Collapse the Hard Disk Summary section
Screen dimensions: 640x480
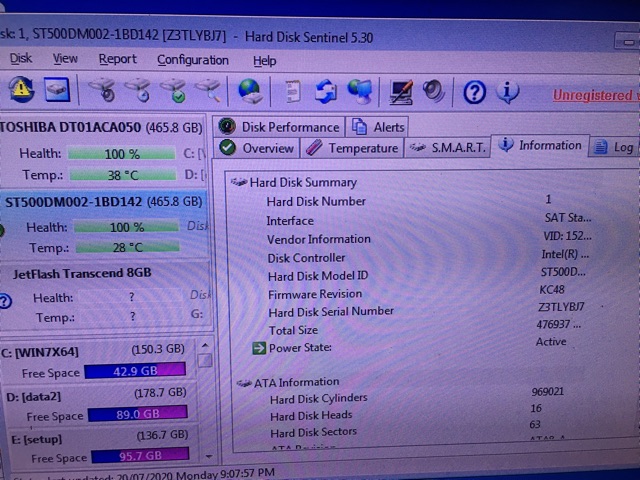point(239,183)
